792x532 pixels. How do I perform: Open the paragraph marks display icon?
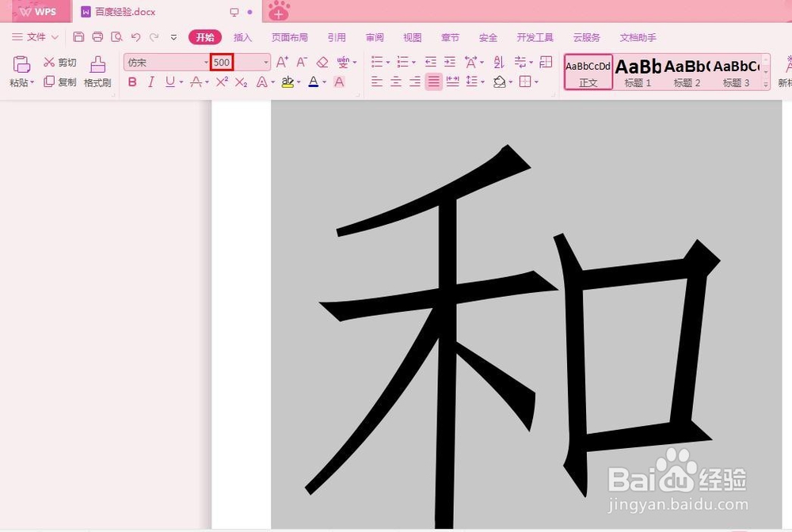click(520, 62)
